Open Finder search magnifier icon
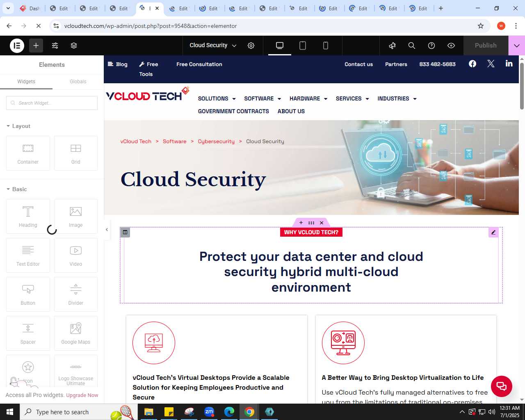This screenshot has height=420, width=525. click(412, 46)
